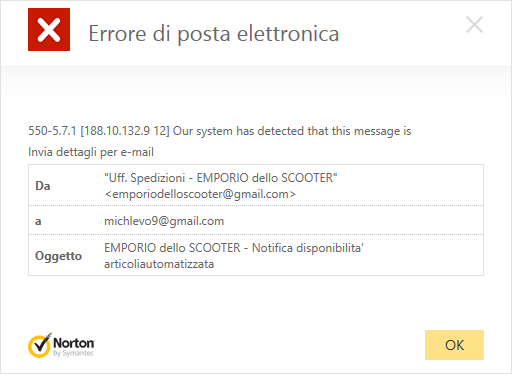Image resolution: width=512 pixels, height=378 pixels.
Task: Open the Invia dettagli per e-mail link
Action: 91,152
